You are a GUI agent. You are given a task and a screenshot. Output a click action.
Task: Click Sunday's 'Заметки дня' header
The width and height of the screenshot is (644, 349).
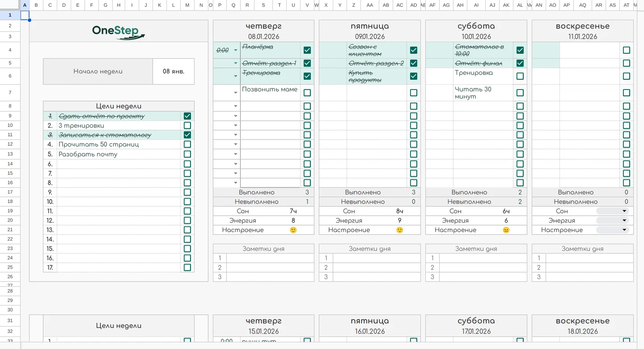(583, 249)
